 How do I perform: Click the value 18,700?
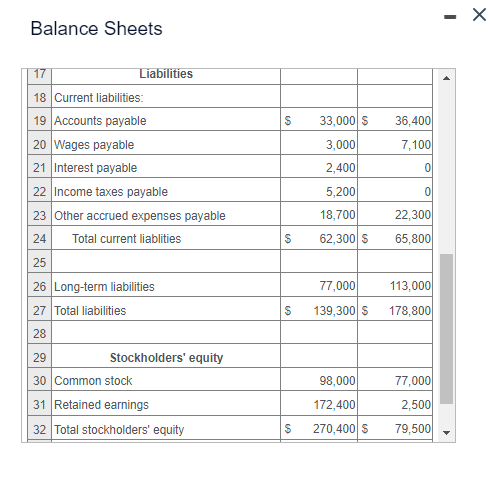337,215
